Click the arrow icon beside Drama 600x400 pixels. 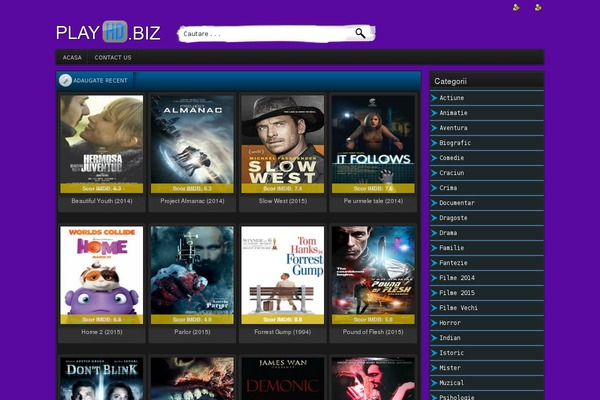[434, 233]
